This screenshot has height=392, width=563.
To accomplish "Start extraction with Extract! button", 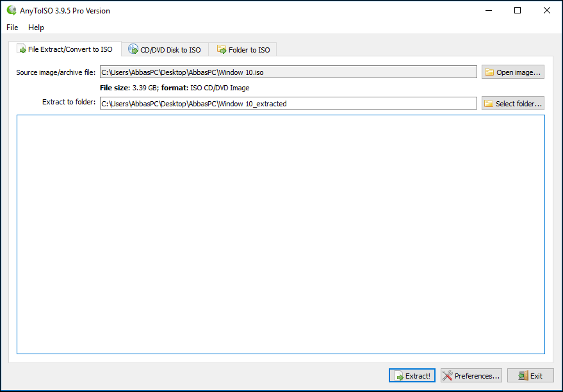I will point(412,375).
